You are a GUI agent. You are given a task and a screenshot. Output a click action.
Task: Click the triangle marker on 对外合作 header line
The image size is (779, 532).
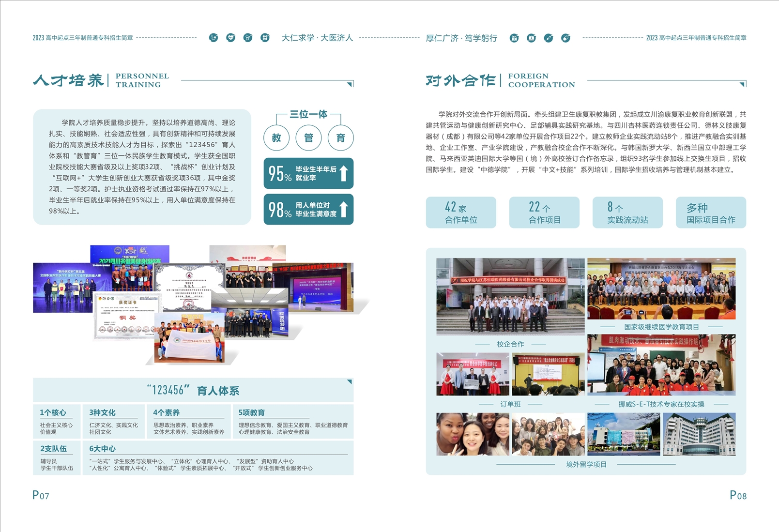[742, 84]
